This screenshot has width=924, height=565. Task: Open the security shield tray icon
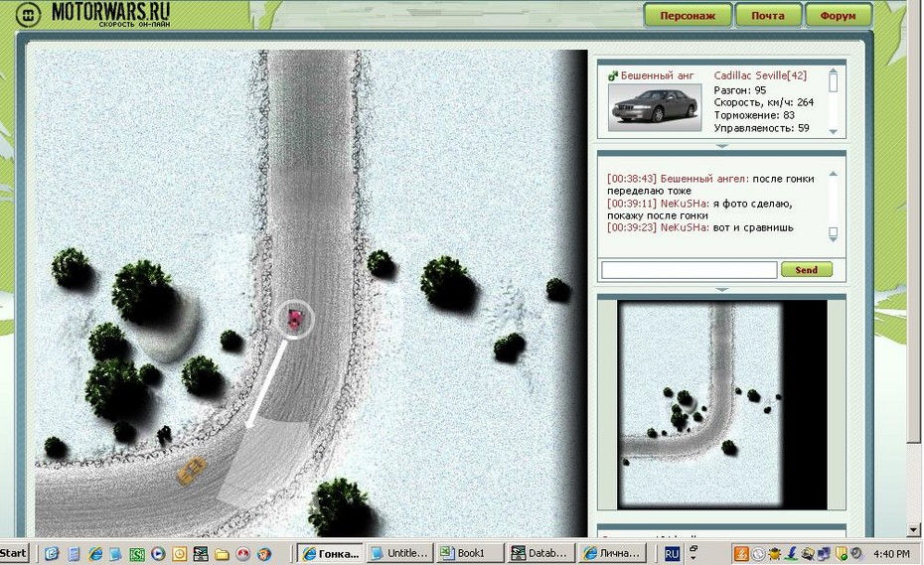coord(841,554)
